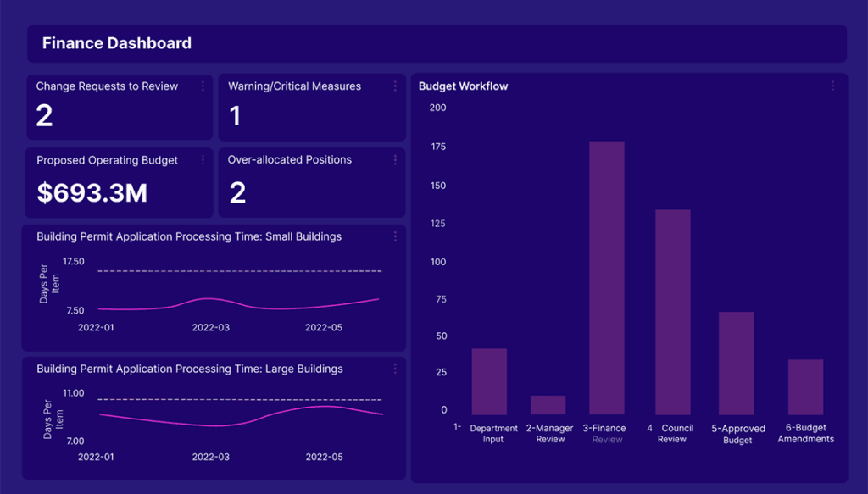The height and width of the screenshot is (494, 868).
Task: Open the Large Buildings chart kebab menu
Action: tap(394, 369)
